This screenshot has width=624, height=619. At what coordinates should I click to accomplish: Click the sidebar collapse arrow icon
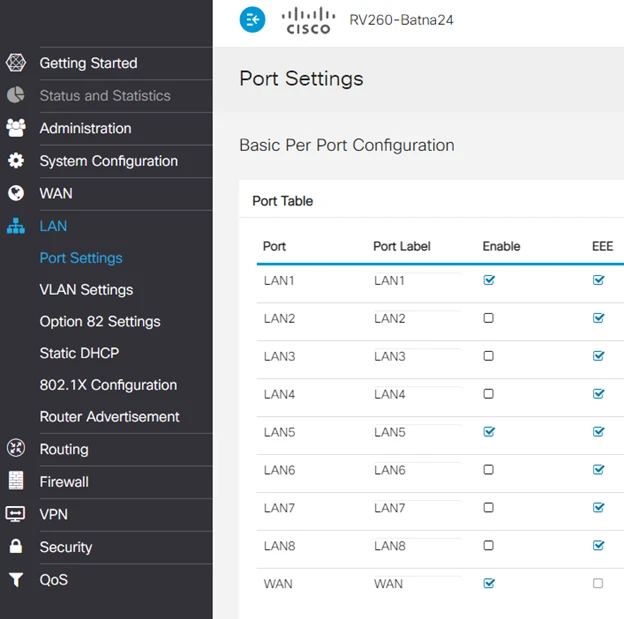(x=253, y=19)
